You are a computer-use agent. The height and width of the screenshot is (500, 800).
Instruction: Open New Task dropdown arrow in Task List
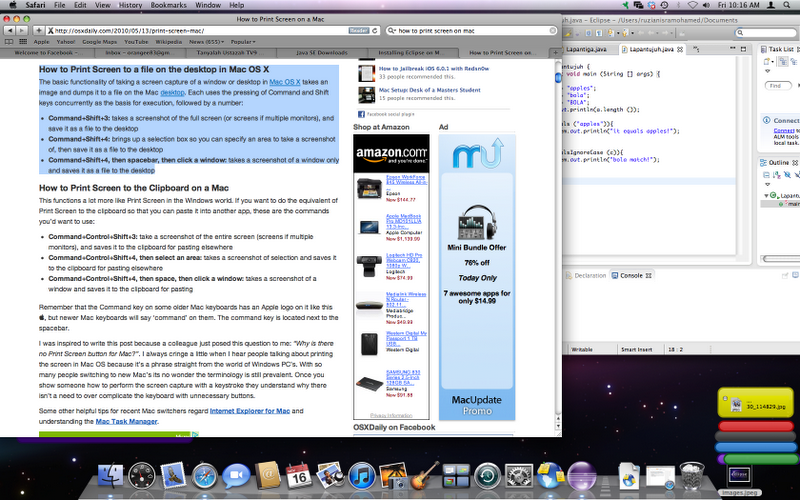coord(772,62)
